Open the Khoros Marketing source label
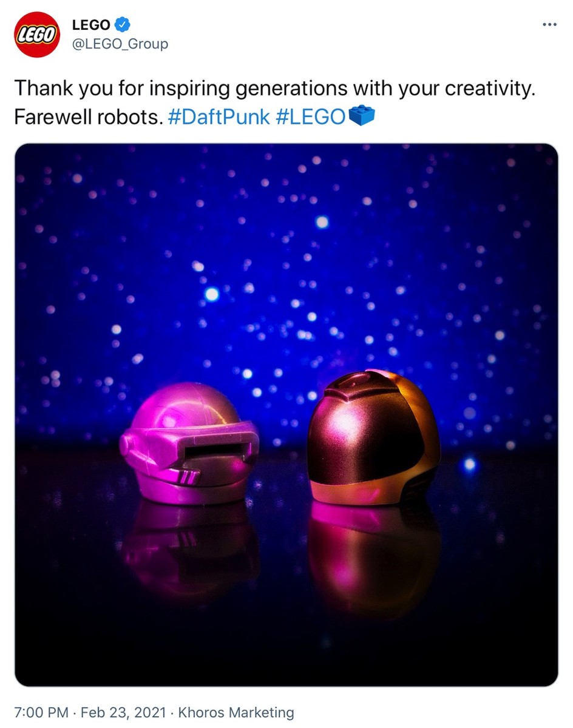This screenshot has width=573, height=728. (x=236, y=712)
